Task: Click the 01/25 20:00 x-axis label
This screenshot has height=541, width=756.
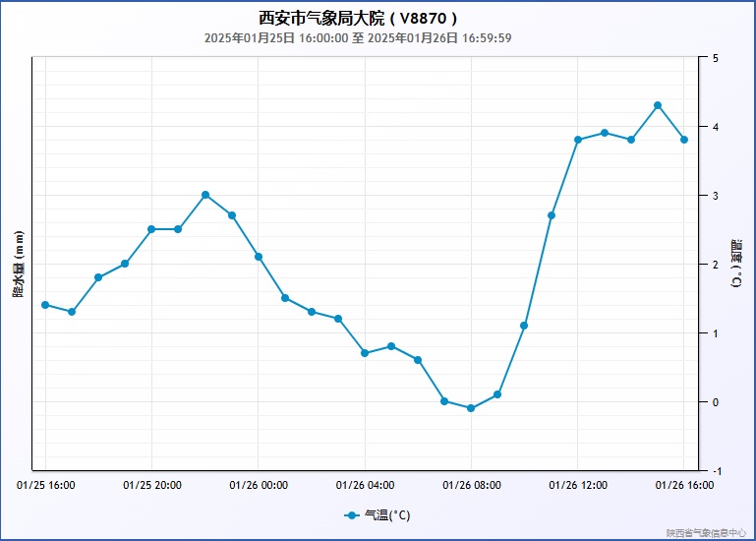Action: (152, 485)
